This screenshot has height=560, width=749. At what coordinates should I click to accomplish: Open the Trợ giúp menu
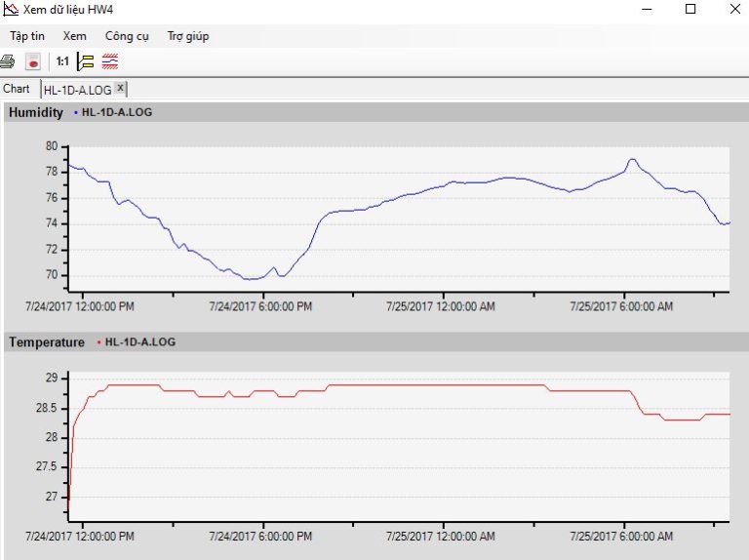coord(188,36)
